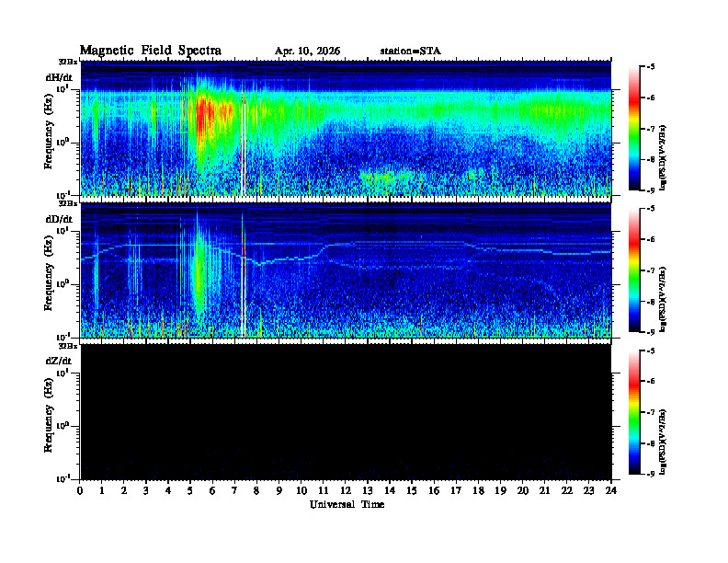Image resolution: width=728 pixels, height=563 pixels.
Task: Click the hour 23 tick label
Action: (588, 490)
